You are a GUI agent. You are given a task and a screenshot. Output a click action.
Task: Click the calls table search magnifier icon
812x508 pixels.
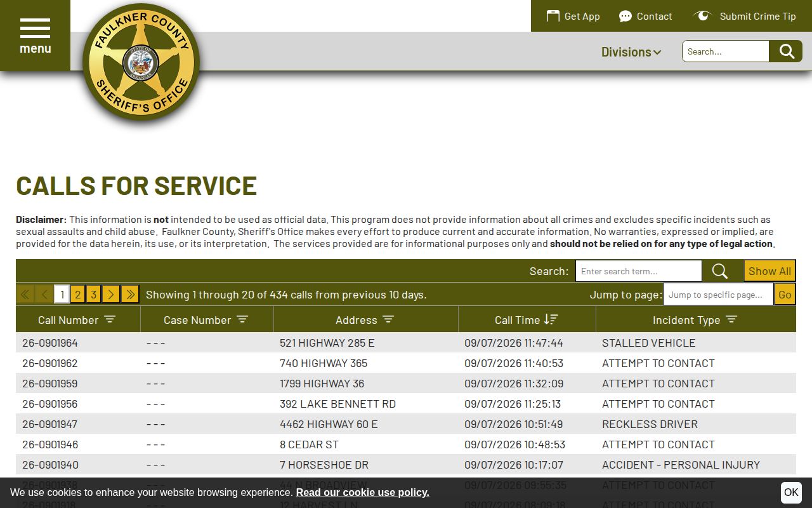[x=720, y=271]
